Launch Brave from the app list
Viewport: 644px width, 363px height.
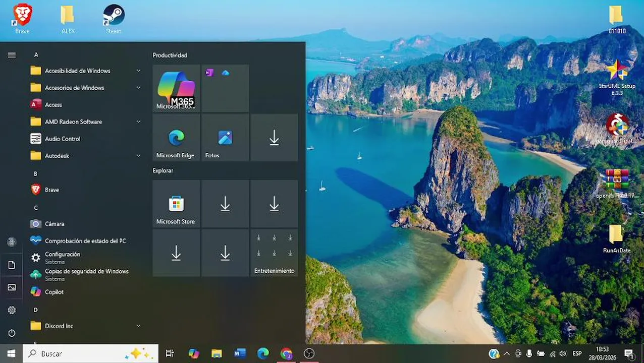[86, 190]
